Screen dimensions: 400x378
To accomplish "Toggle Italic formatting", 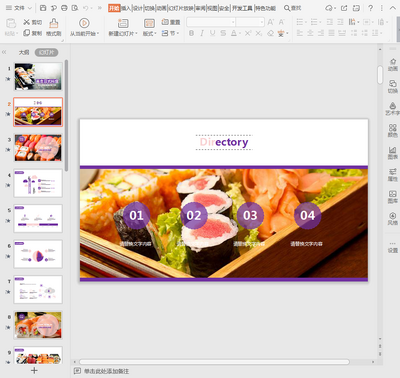I will [x=202, y=33].
